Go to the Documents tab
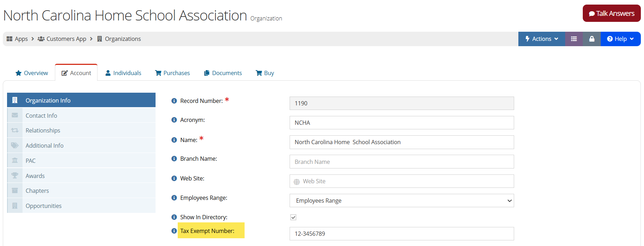 (x=223, y=73)
